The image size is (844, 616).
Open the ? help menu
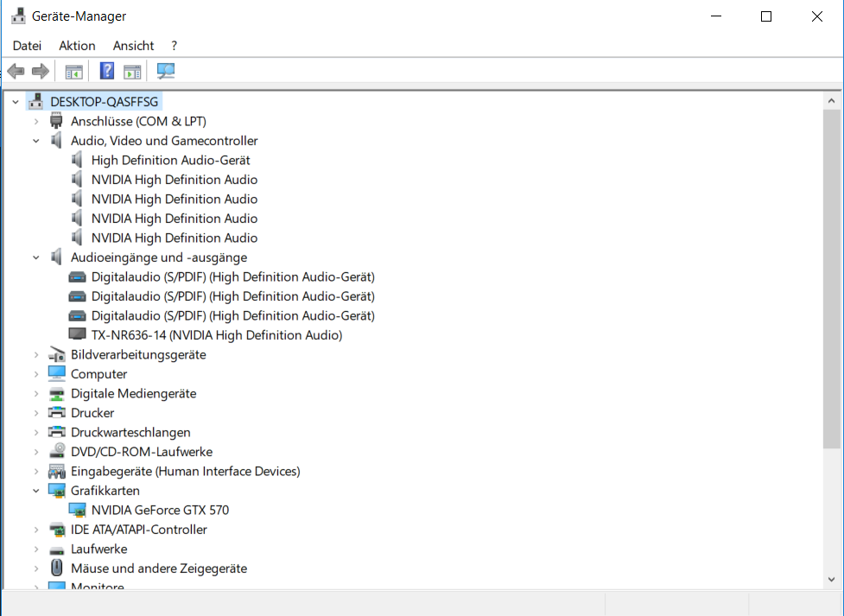tap(174, 46)
